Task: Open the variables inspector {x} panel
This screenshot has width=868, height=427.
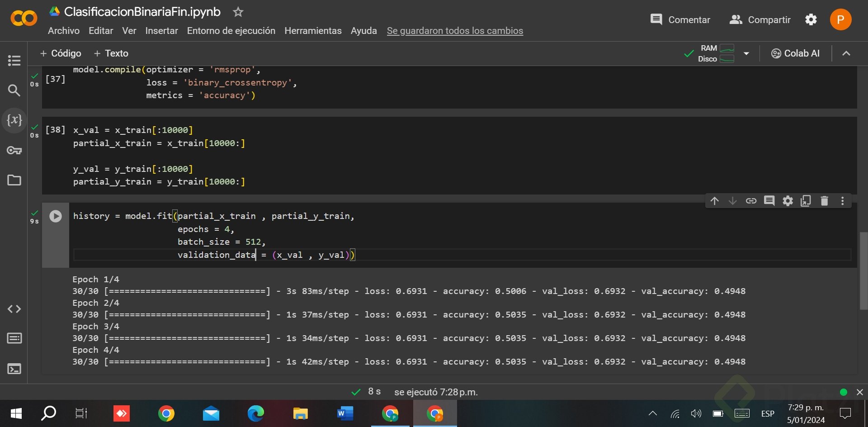Action: coord(14,120)
